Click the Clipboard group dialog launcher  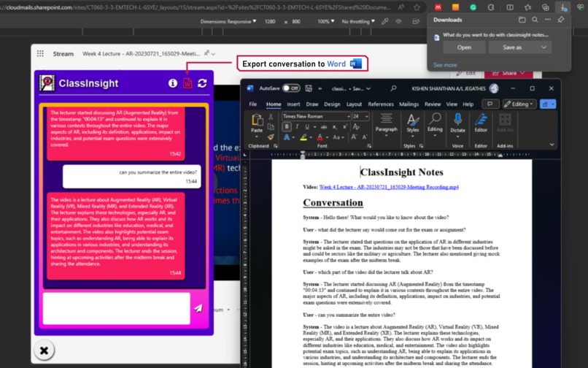click(x=276, y=146)
